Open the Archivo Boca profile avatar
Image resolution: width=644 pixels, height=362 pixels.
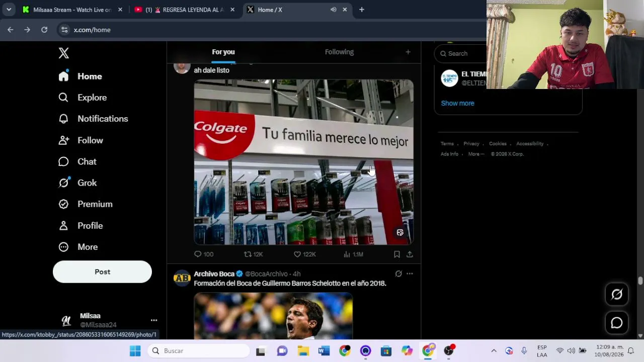coord(182,278)
